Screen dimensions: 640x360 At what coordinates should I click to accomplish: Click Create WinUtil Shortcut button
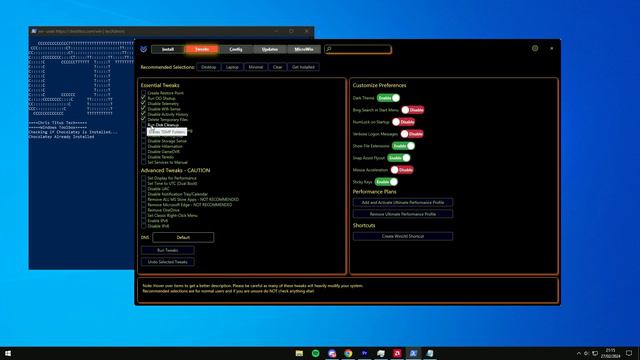click(x=403, y=236)
